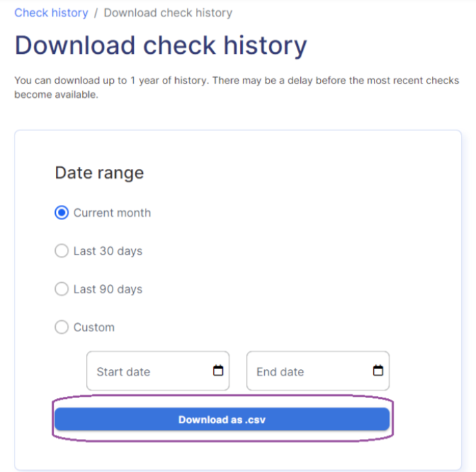Focus the End date input field
The image size is (476, 472).
click(x=318, y=371)
